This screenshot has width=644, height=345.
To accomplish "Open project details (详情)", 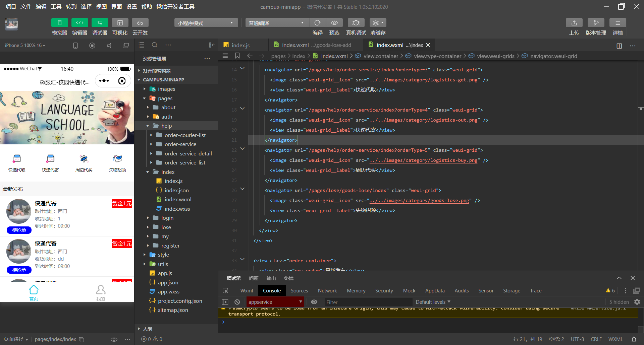I will [618, 23].
